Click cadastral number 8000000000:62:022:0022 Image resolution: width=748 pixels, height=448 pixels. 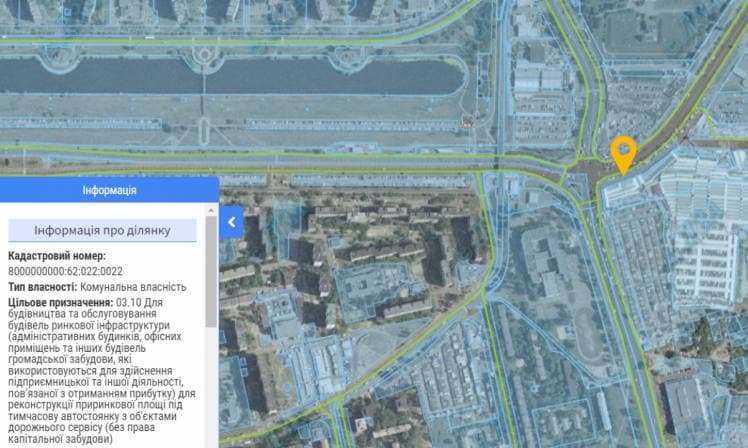point(66,271)
